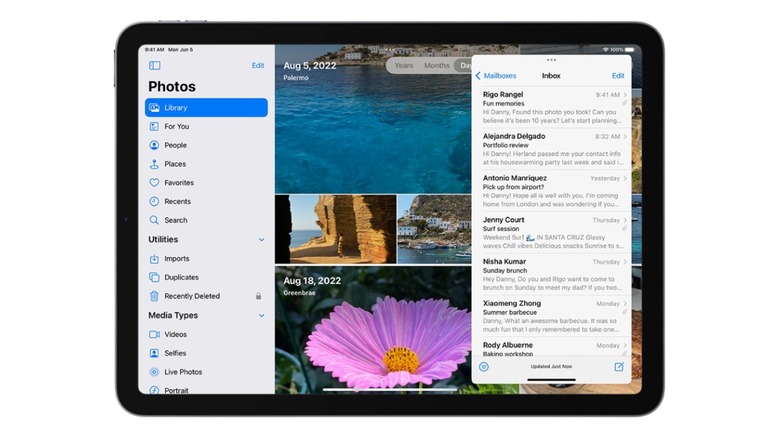Click the Recently Deleted trash icon
This screenshot has height=438, width=780.
[154, 296]
